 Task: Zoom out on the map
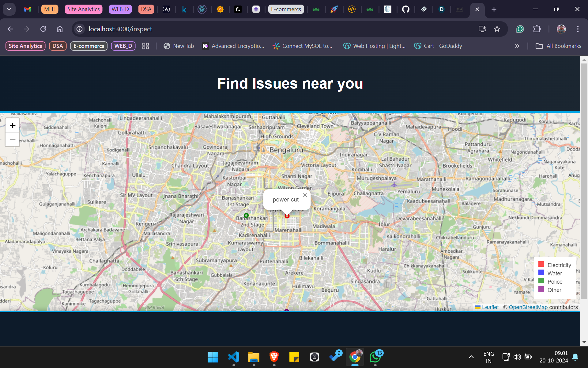coord(13,140)
